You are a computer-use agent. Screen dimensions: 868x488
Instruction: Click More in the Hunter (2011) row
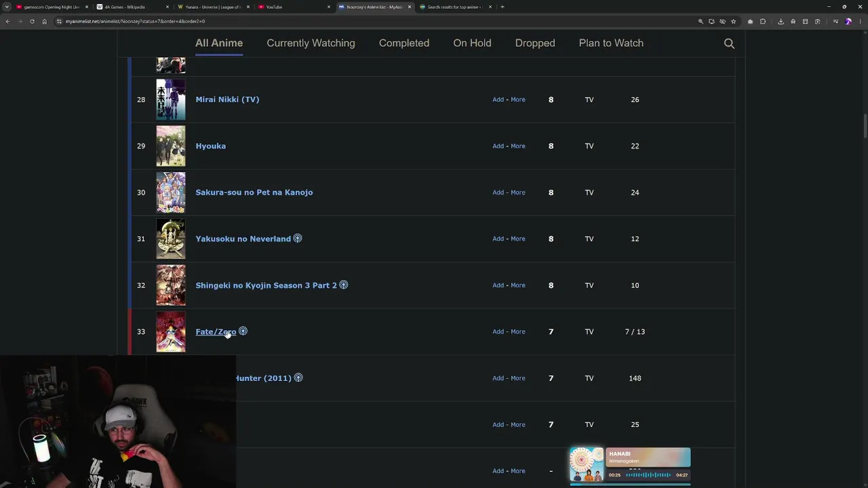pyautogui.click(x=518, y=378)
